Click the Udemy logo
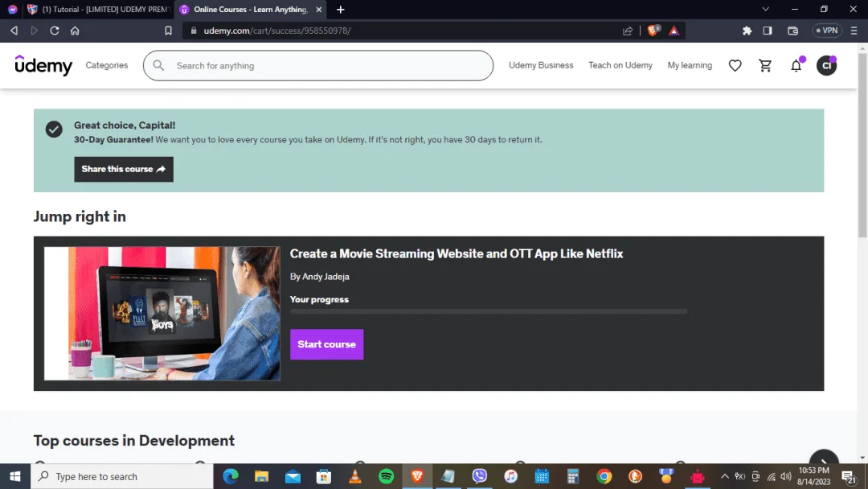Viewport: 868px width, 489px height. coord(43,65)
